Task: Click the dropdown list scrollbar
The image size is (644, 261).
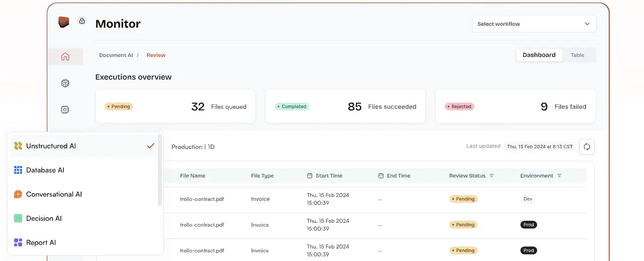Action: (160, 169)
